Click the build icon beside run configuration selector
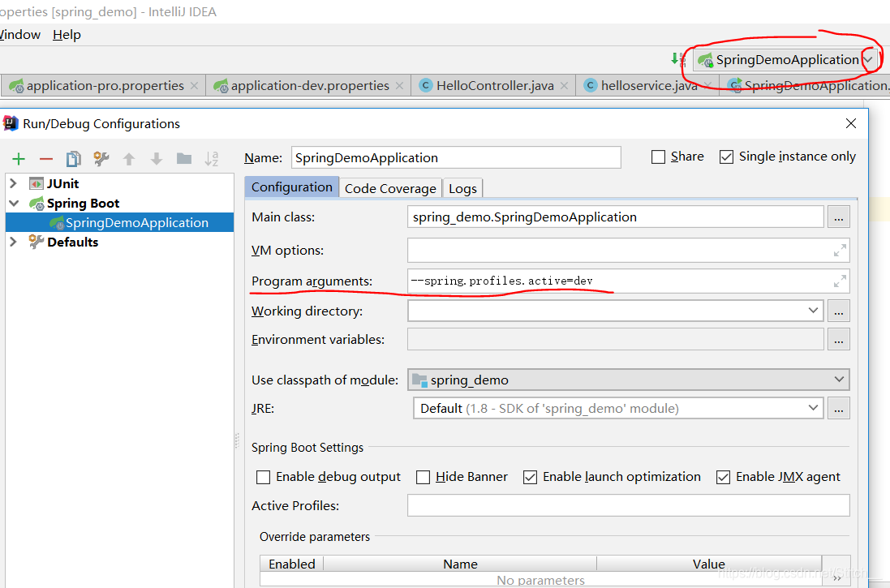 point(677,59)
